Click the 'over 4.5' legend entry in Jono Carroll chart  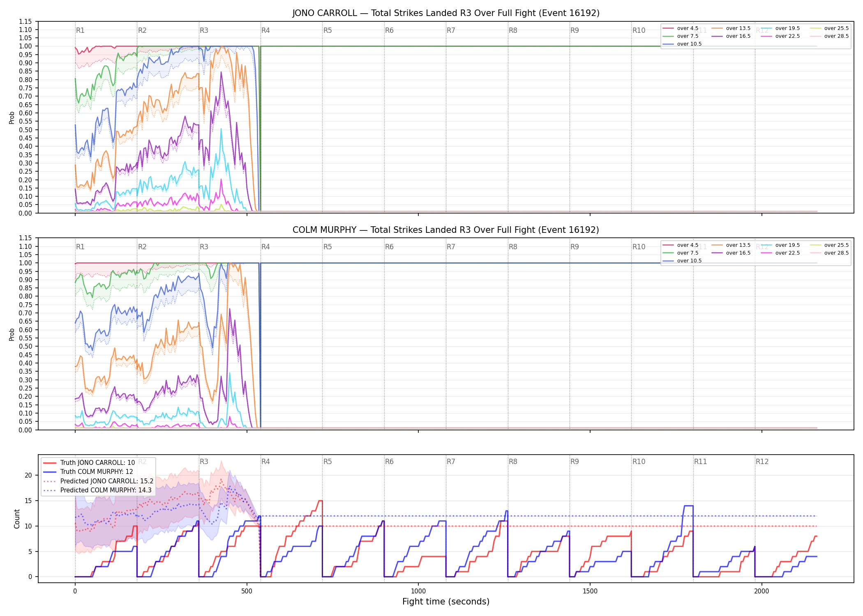pos(681,28)
